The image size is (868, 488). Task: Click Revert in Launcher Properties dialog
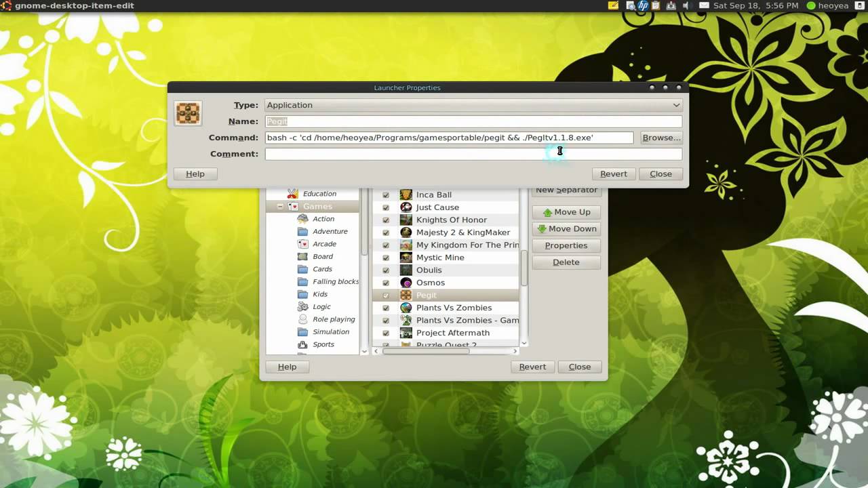pos(614,174)
